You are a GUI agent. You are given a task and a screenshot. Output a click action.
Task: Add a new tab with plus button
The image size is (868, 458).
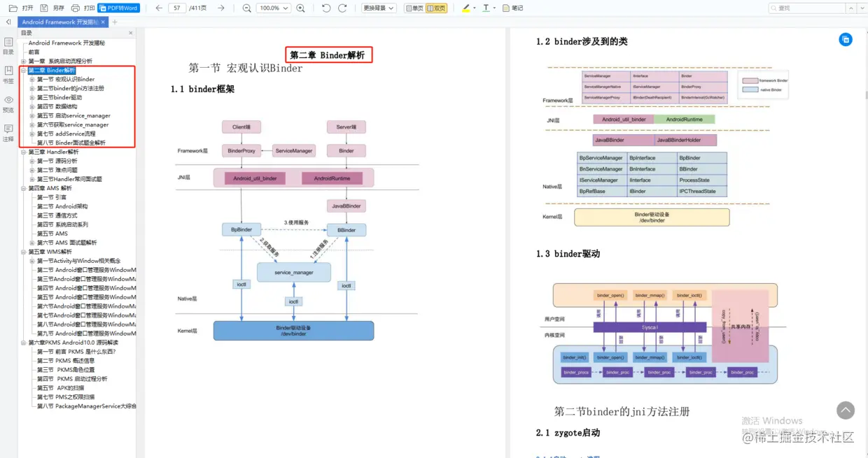tap(115, 22)
